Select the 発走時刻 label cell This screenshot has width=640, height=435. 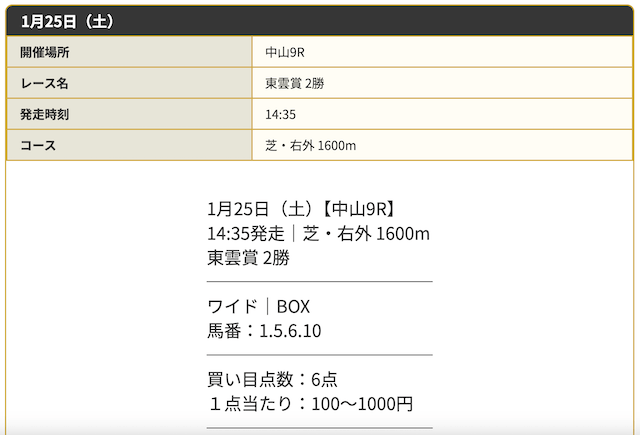click(x=129, y=114)
